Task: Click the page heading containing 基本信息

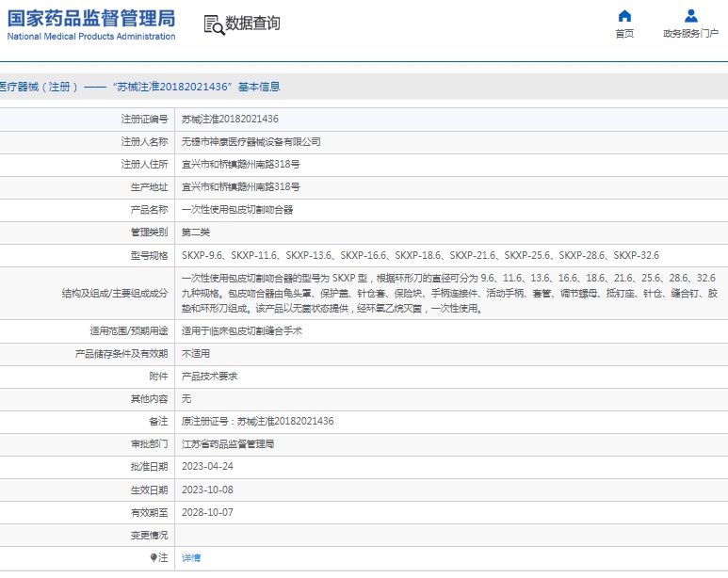Action: [139, 87]
